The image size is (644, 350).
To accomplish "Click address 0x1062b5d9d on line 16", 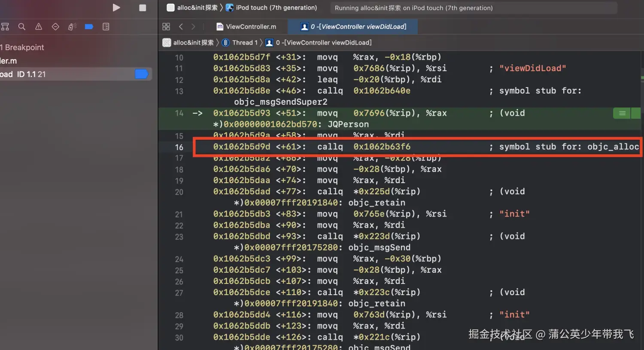I will pos(242,147).
